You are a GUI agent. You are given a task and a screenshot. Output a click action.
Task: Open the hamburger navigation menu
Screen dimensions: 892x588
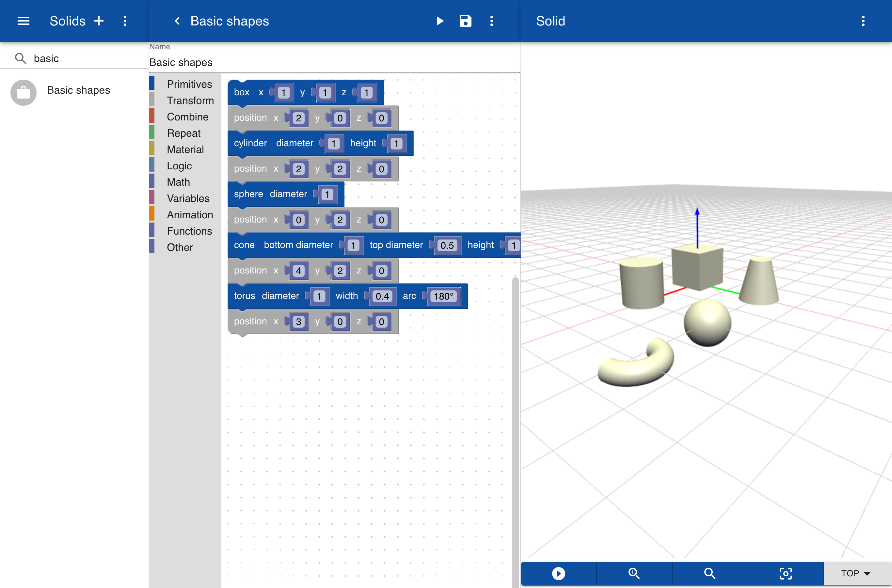pyautogui.click(x=23, y=21)
